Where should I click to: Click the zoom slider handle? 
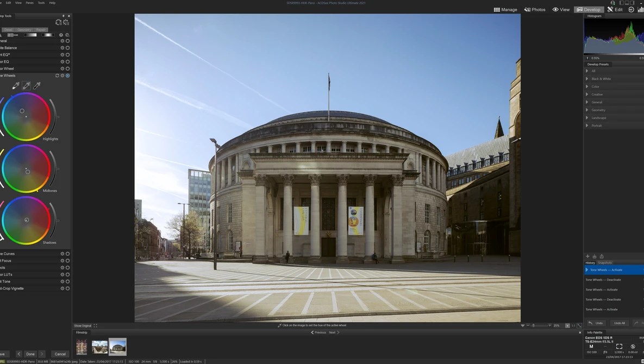tap(533, 325)
